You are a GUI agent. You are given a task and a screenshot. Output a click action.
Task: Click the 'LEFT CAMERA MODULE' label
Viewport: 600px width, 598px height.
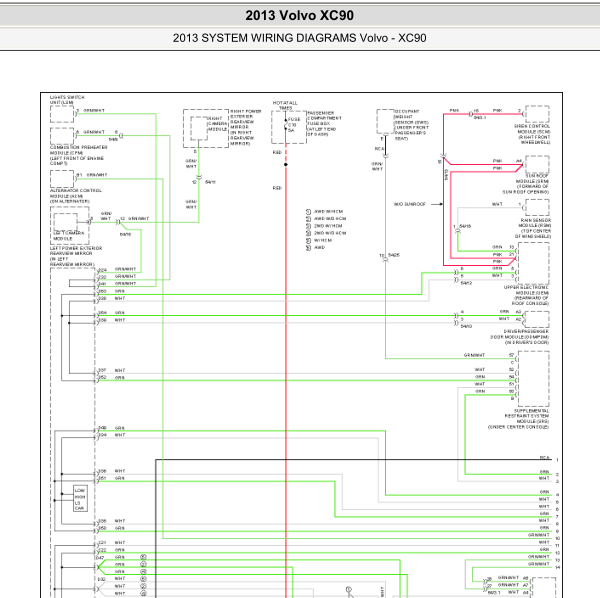(69, 236)
